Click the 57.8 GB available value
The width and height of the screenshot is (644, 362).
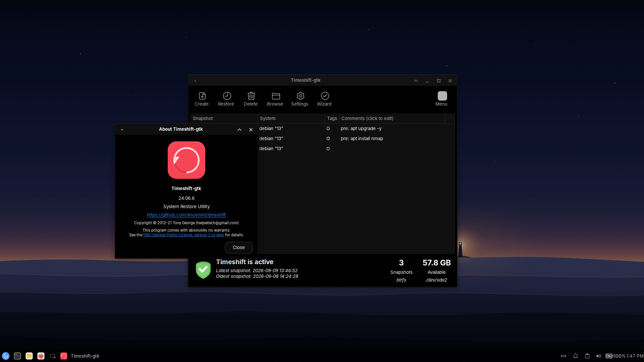click(x=437, y=263)
